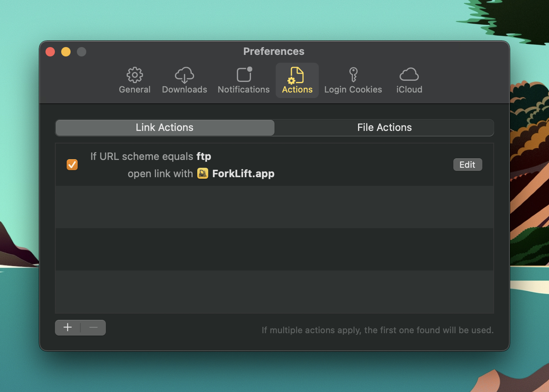Open the Downloads preferences pane

[184, 81]
